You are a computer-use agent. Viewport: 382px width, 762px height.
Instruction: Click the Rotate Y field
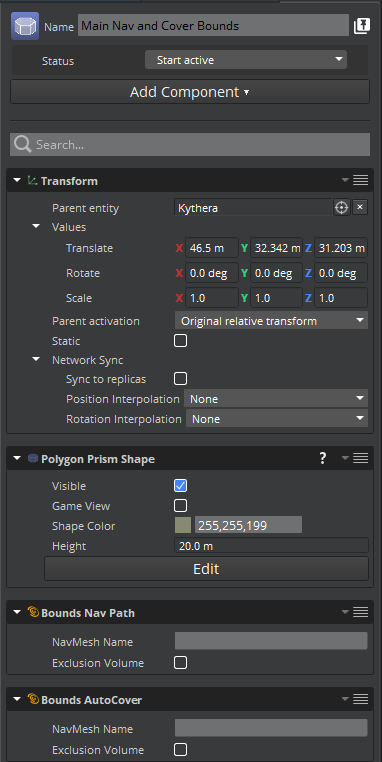[276, 273]
